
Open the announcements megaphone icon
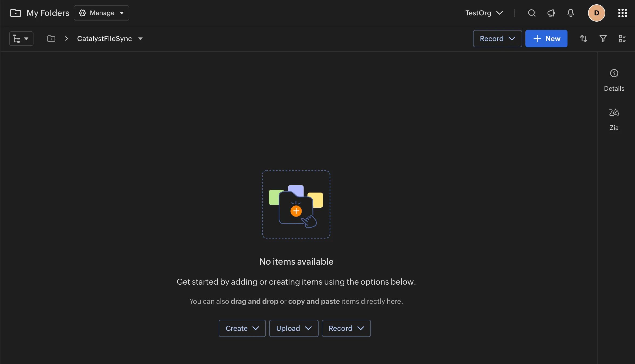[x=551, y=13]
